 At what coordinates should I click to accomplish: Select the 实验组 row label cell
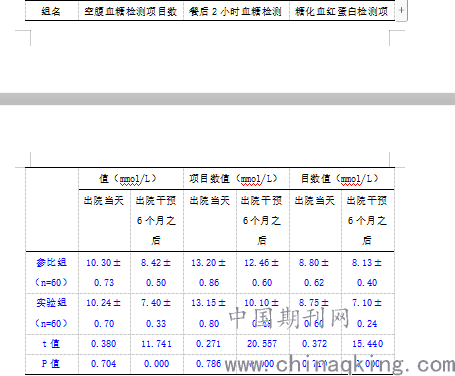click(52, 313)
